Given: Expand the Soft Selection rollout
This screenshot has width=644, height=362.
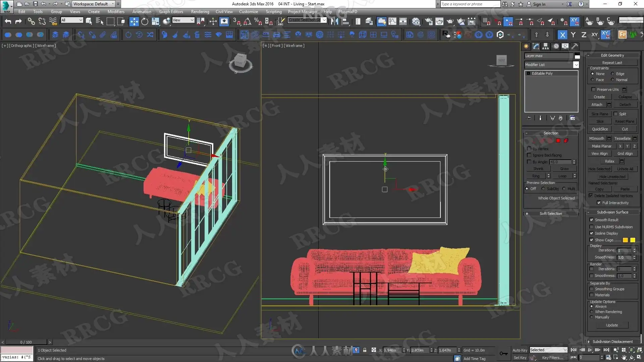Looking at the screenshot, I should (x=550, y=214).
